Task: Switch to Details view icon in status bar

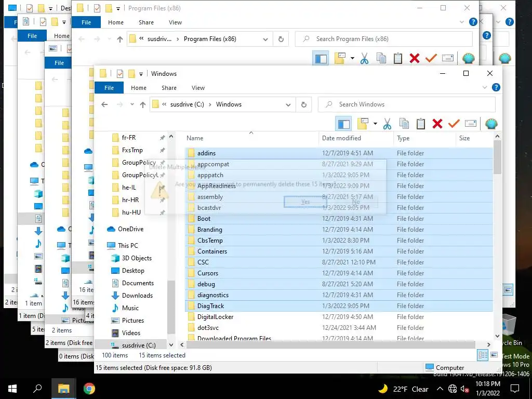Action: [483, 355]
